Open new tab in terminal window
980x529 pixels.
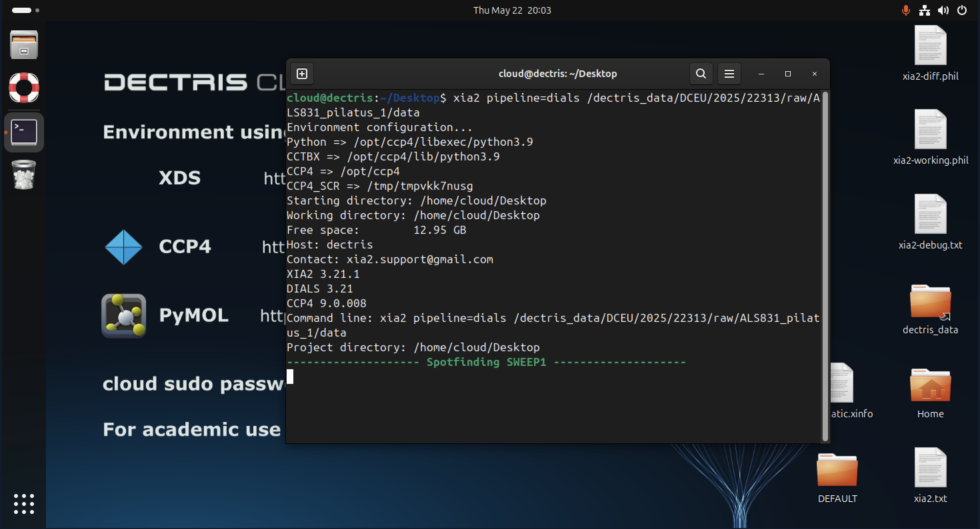[x=302, y=73]
